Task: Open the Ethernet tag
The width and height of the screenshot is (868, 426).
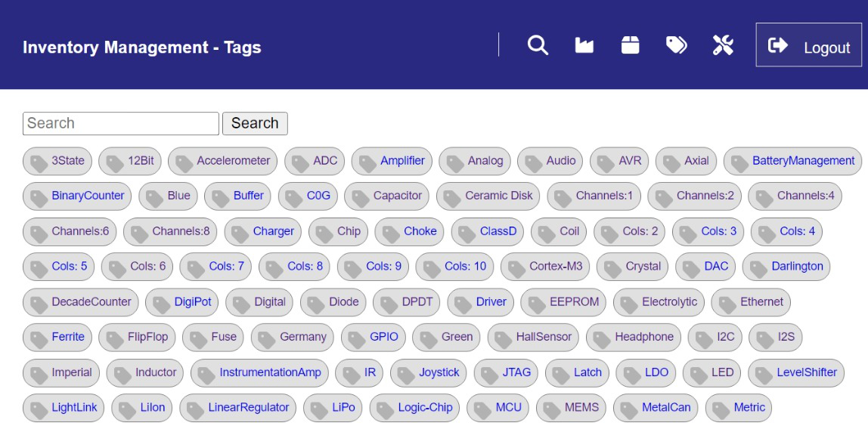Action: tap(752, 302)
